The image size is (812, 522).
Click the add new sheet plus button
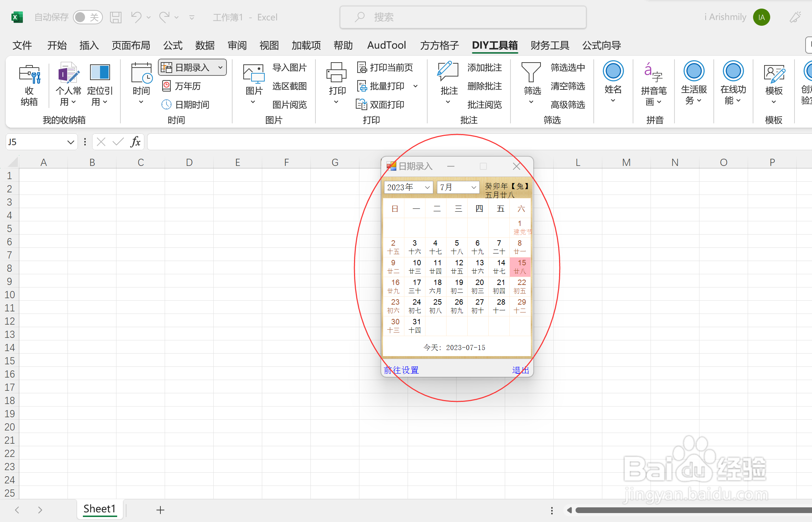coord(160,510)
